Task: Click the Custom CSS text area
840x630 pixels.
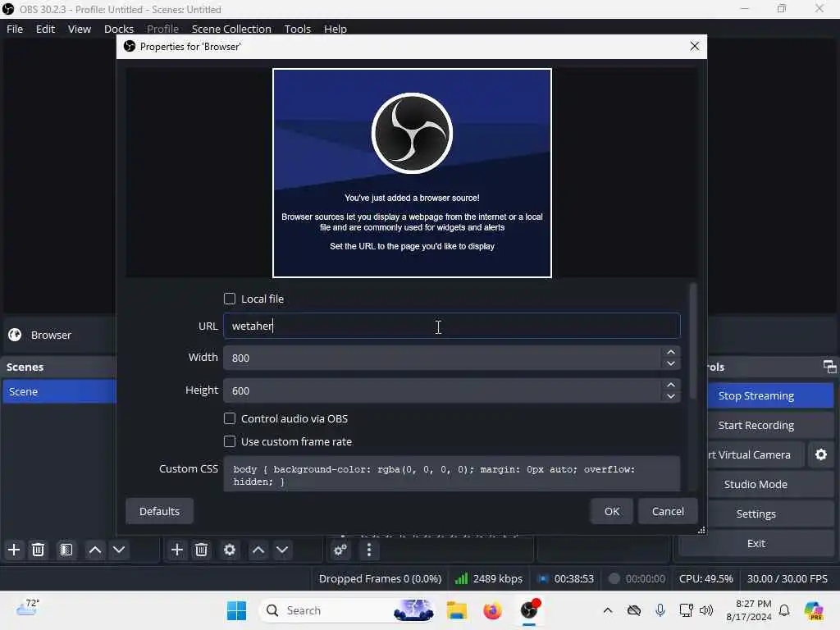Action: (452, 474)
